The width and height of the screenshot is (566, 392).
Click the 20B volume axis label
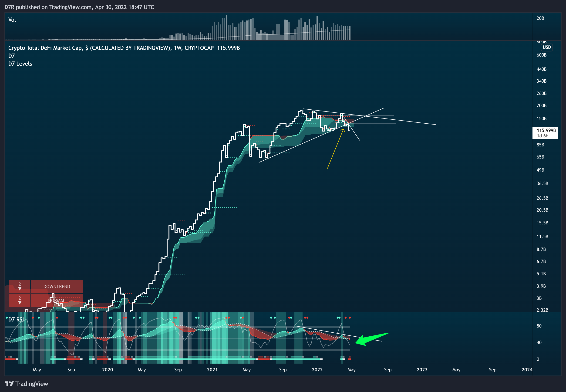tap(540, 18)
